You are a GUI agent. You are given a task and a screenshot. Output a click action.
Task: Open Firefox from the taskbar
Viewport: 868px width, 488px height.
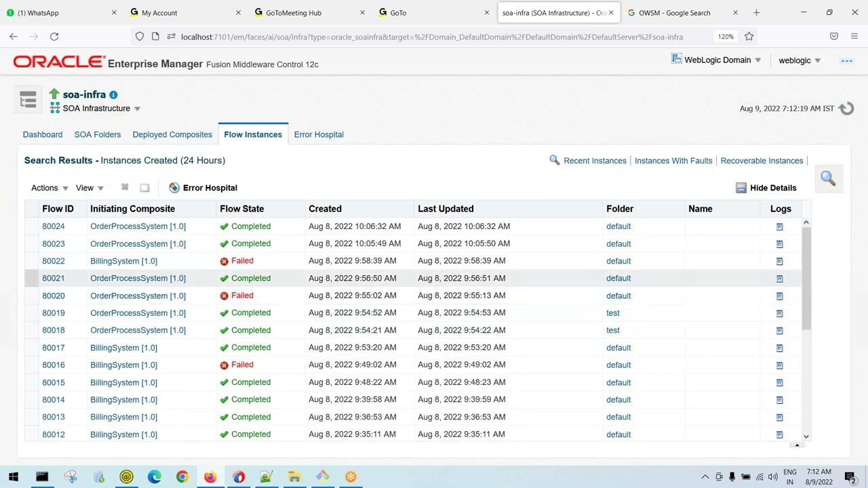tap(210, 476)
